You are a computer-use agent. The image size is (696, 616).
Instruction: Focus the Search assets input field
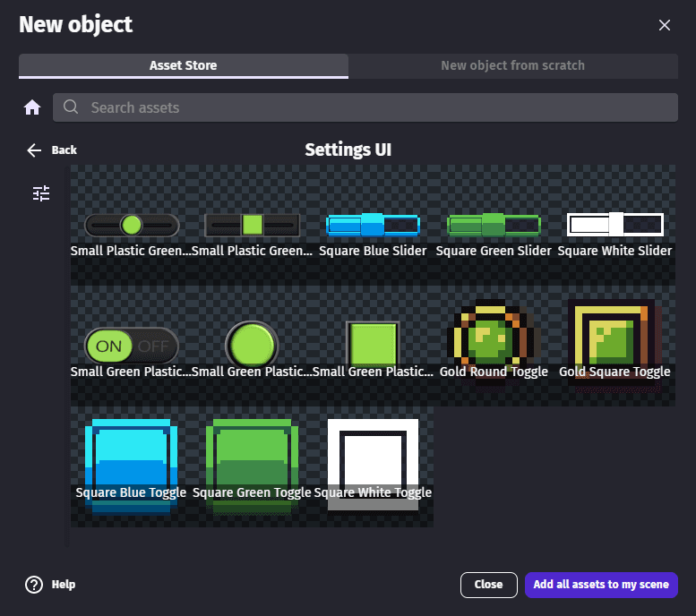click(376, 107)
